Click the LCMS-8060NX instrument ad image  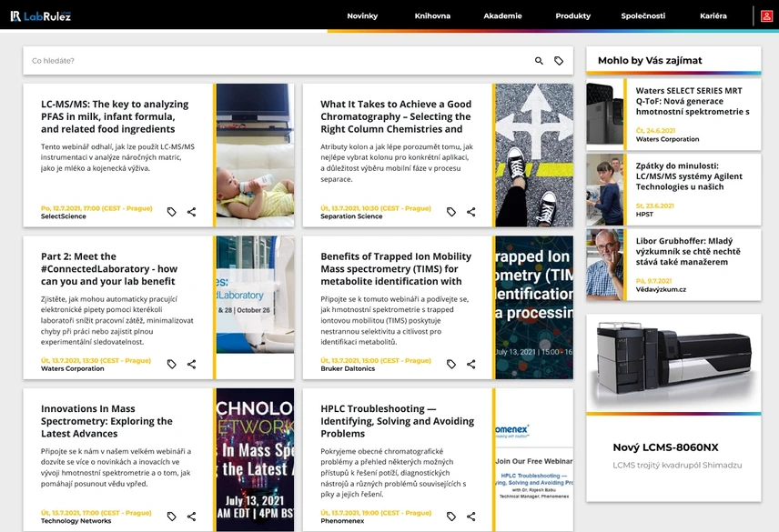[673, 363]
